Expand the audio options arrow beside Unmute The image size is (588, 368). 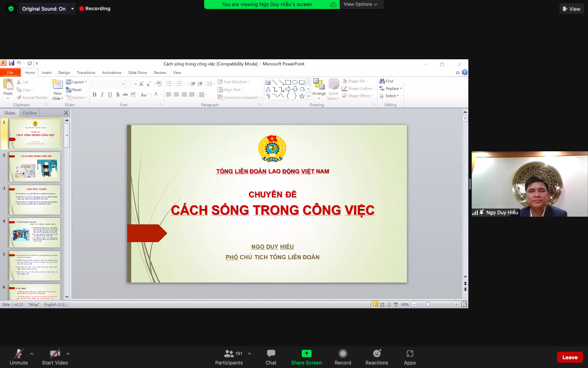point(32,354)
